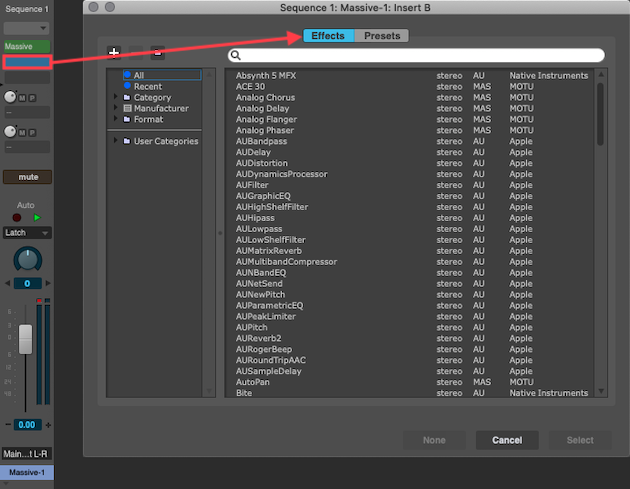630x489 pixels.
Task: Select the Effects tab
Action: click(327, 36)
